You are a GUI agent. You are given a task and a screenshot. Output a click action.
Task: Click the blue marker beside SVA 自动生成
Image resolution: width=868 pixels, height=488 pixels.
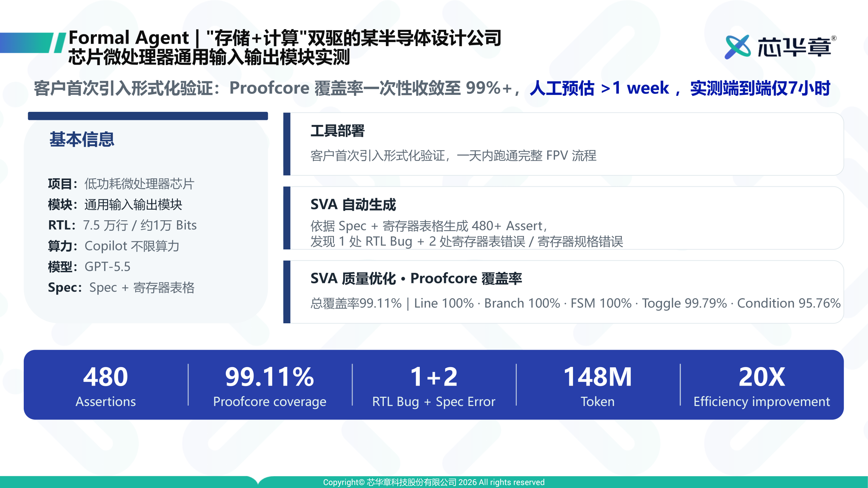click(x=287, y=218)
